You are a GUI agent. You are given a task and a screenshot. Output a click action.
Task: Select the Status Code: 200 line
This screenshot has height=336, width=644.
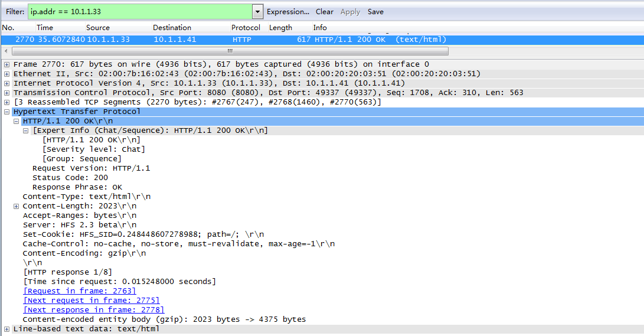click(70, 177)
